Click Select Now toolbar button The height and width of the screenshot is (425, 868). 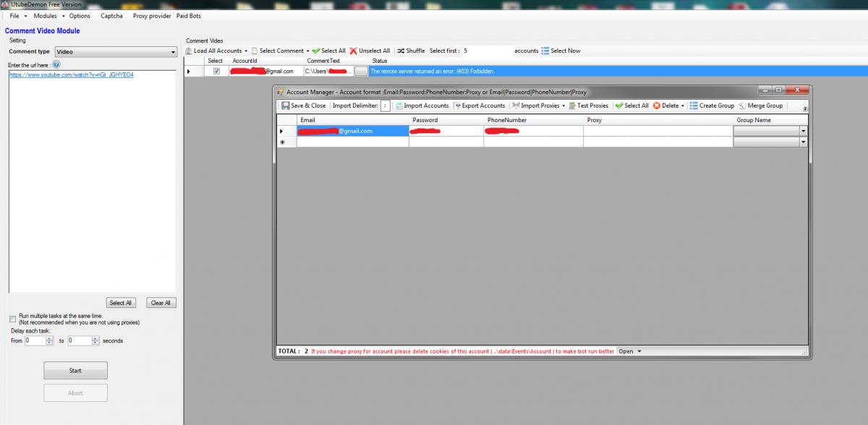click(x=561, y=51)
